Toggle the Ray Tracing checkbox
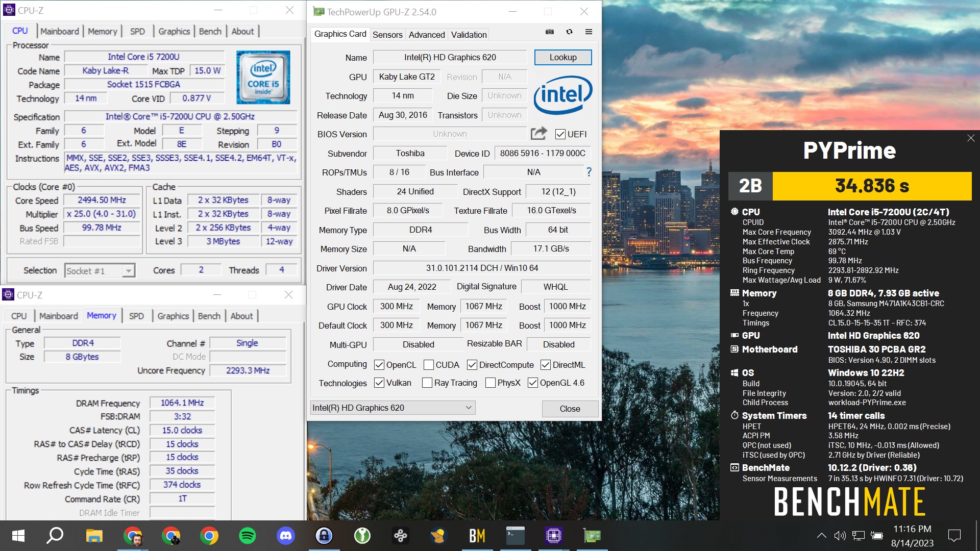Image resolution: width=980 pixels, height=551 pixels. (x=427, y=383)
